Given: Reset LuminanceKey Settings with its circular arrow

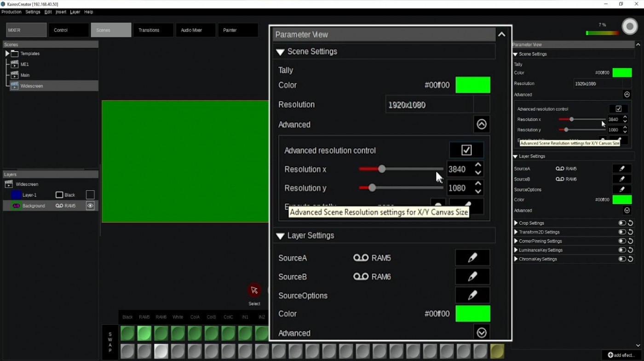Looking at the screenshot, I should coord(631,250).
